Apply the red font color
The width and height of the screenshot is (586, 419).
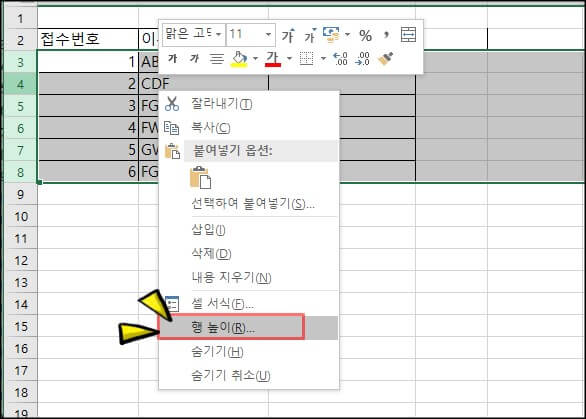[273, 59]
